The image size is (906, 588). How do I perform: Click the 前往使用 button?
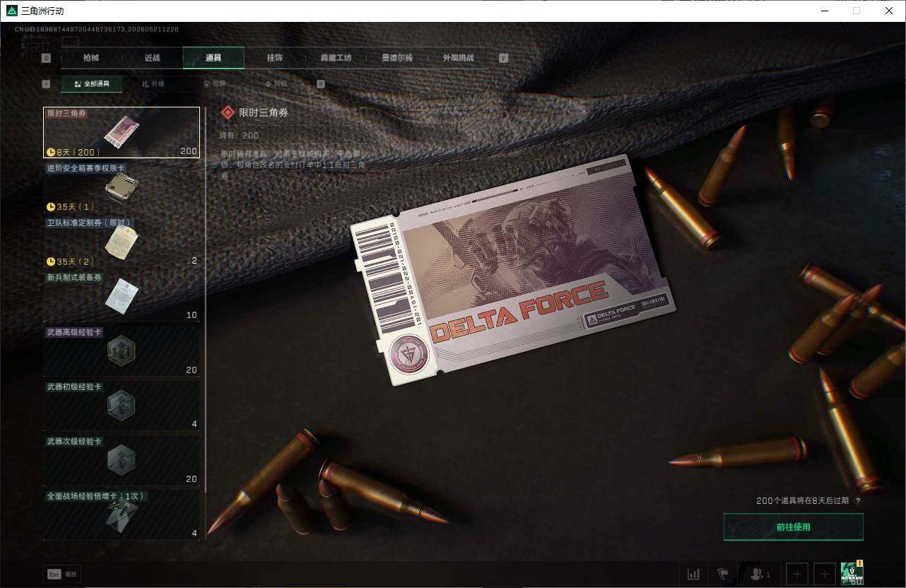click(x=793, y=527)
